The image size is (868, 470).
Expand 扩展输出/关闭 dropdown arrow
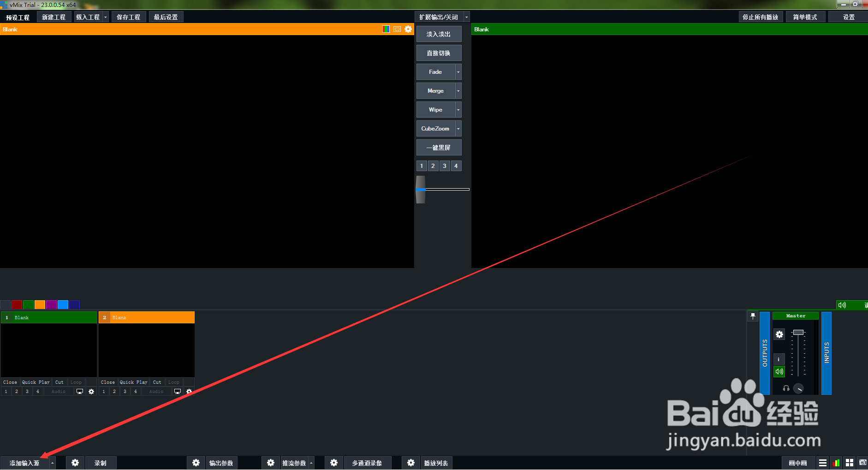[467, 17]
